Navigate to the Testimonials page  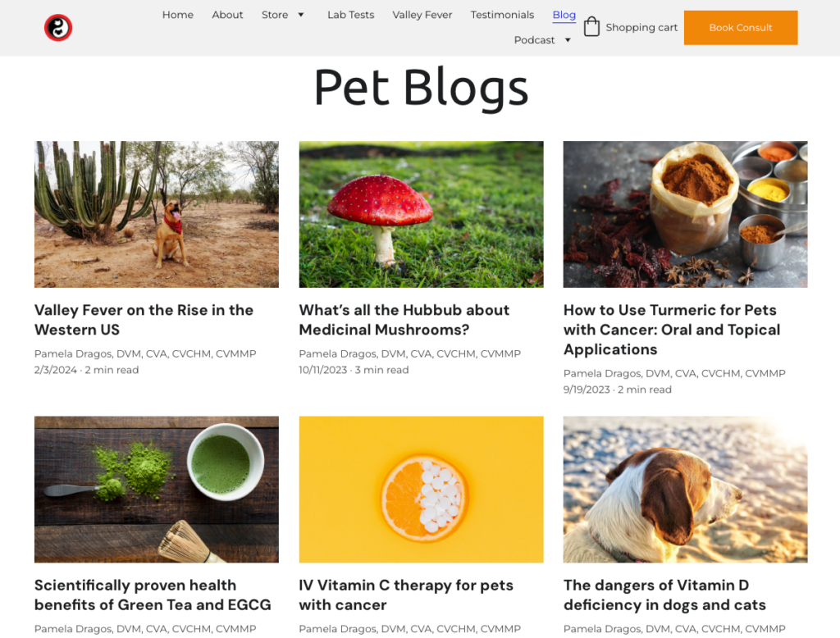(502, 14)
